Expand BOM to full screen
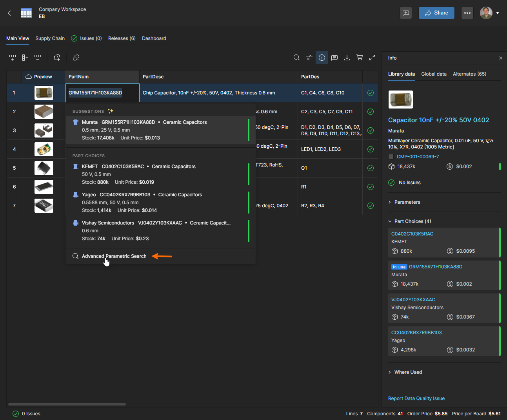Viewport: 507px width, 420px height. tap(372, 58)
